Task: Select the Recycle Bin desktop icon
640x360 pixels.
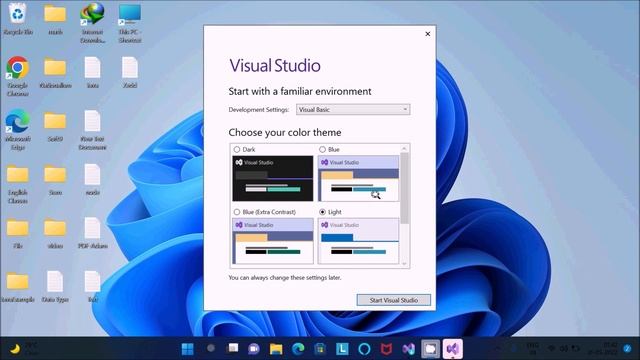Action: (x=18, y=19)
